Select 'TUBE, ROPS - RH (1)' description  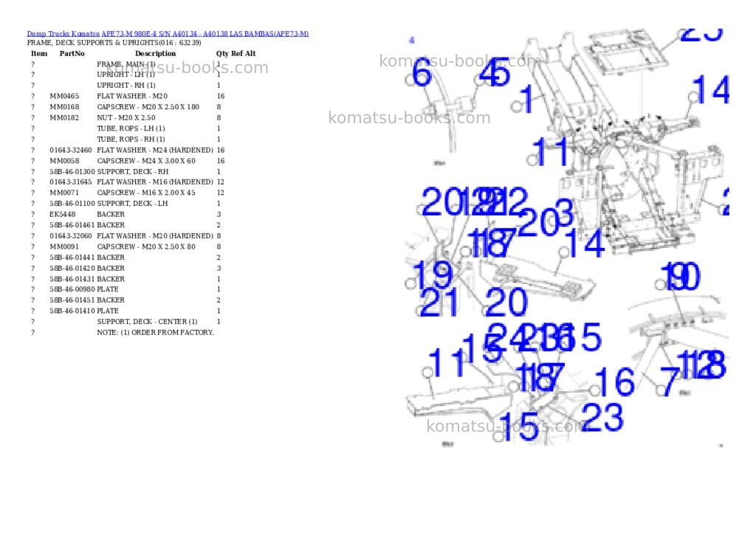(131, 139)
